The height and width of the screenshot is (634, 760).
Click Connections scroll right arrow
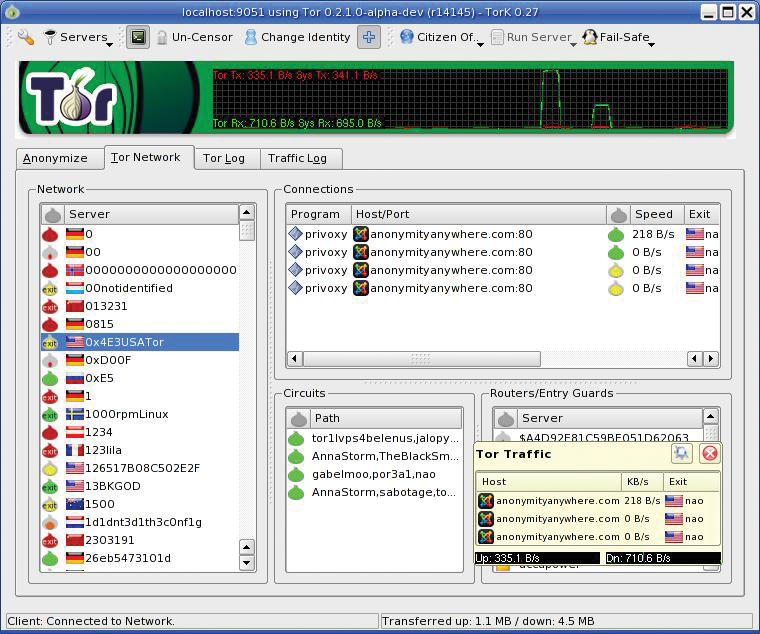(711, 359)
